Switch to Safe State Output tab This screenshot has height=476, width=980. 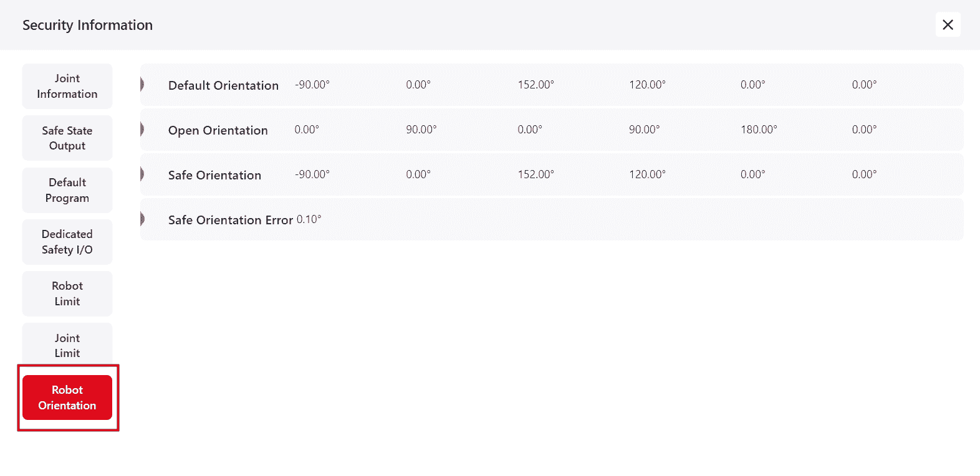[67, 138]
